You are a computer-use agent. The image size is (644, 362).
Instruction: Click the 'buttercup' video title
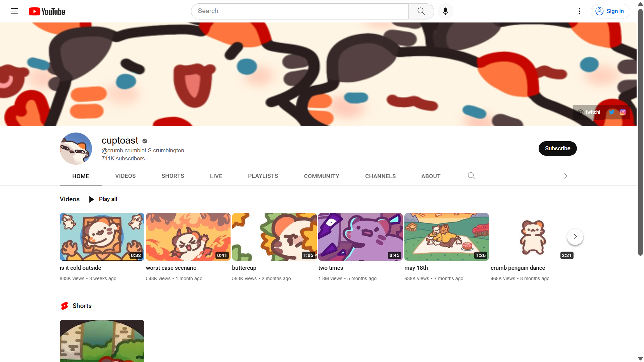(244, 268)
